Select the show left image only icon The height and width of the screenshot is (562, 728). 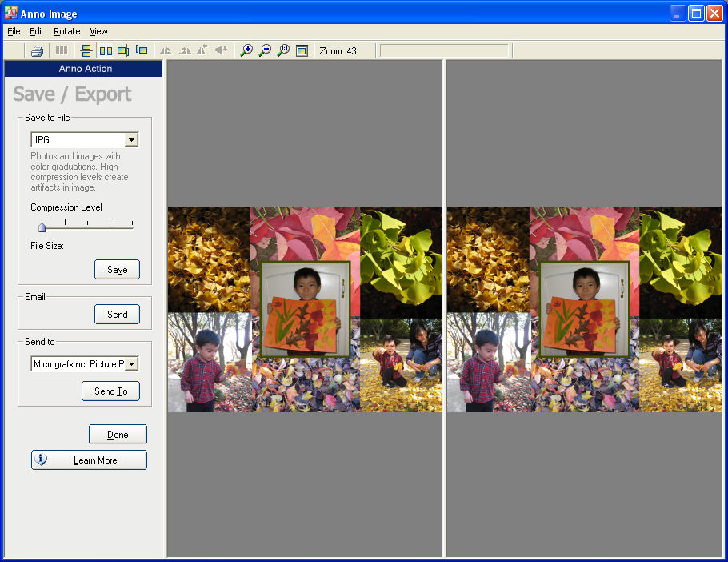pyautogui.click(x=123, y=50)
